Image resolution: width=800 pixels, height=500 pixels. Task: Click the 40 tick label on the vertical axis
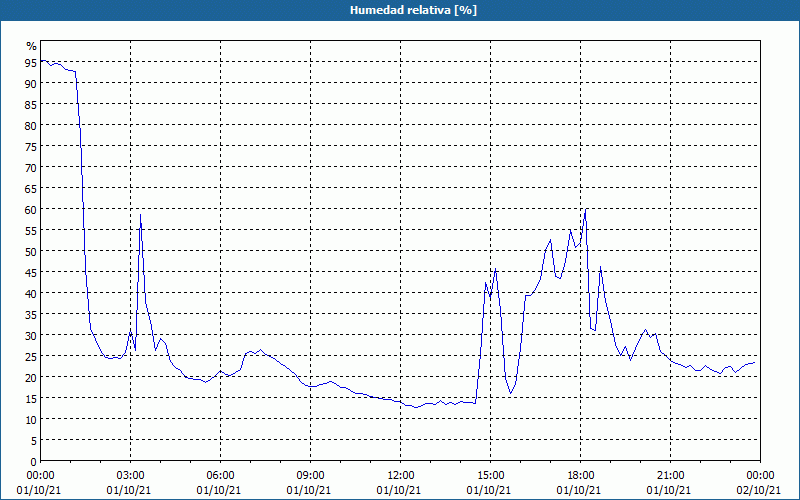click(31, 293)
